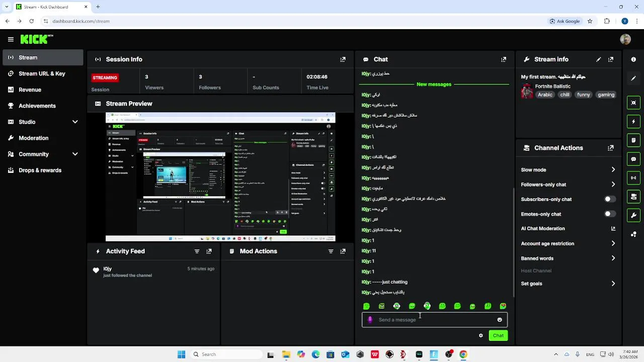644x362 pixels.
Task: Pop out the Mod Actions panel
Action: [x=343, y=251]
